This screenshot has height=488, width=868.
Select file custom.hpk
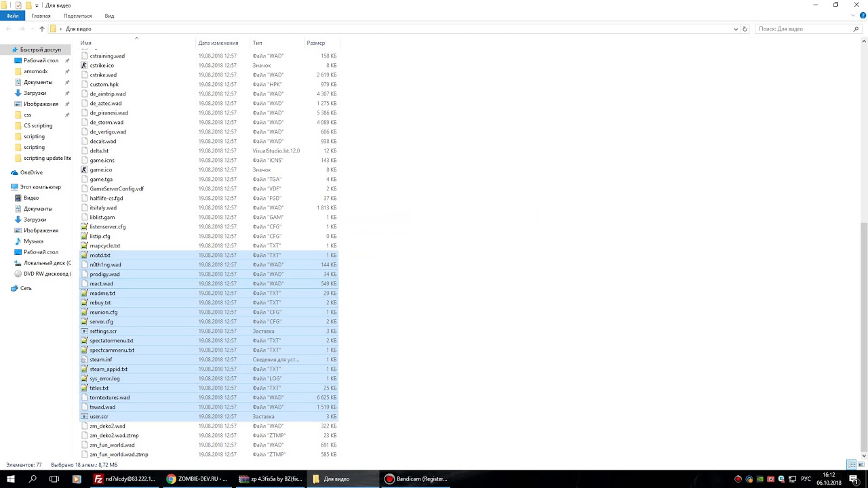[104, 85]
